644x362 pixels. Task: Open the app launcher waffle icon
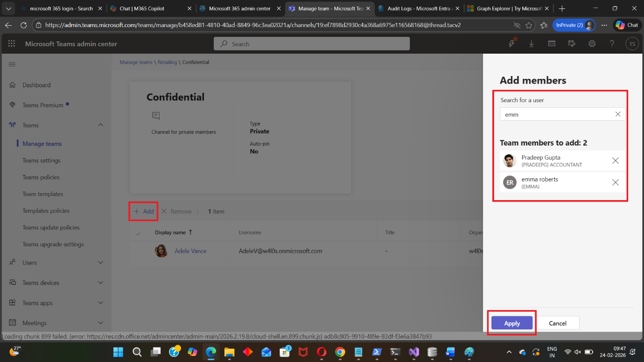click(x=12, y=44)
